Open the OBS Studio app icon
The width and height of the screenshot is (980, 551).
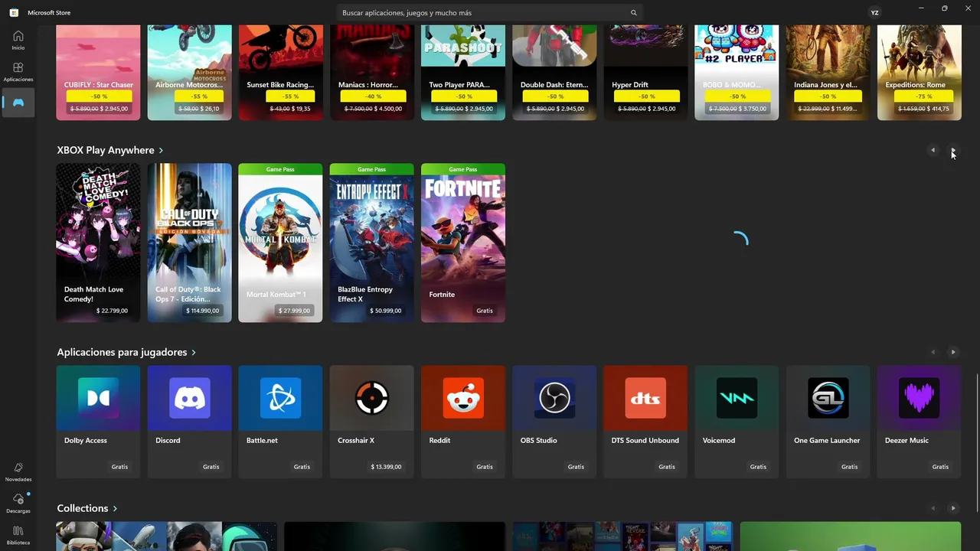[x=554, y=398]
